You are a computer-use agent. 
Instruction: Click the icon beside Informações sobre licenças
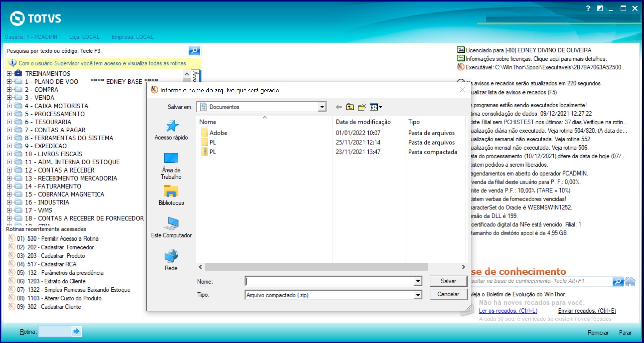[x=461, y=58]
